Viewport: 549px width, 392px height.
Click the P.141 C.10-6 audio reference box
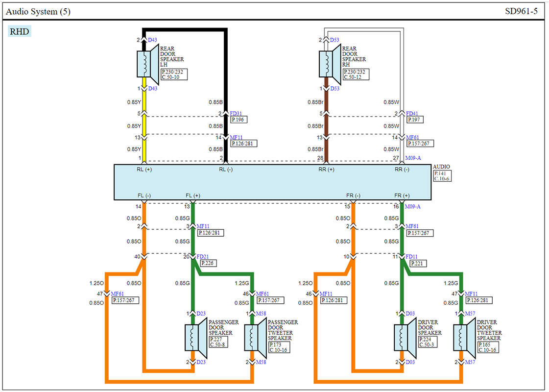pyautogui.click(x=442, y=176)
